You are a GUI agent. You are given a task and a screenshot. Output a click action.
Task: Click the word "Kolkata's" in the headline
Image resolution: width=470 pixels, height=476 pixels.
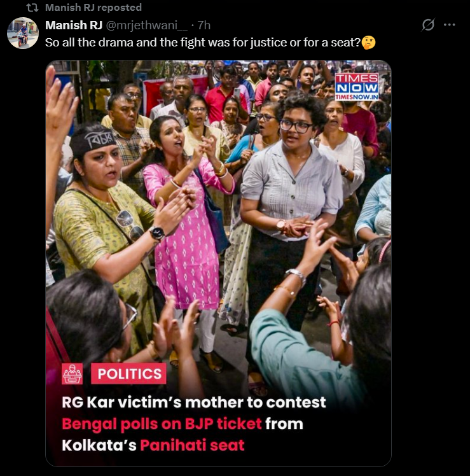[99, 444]
